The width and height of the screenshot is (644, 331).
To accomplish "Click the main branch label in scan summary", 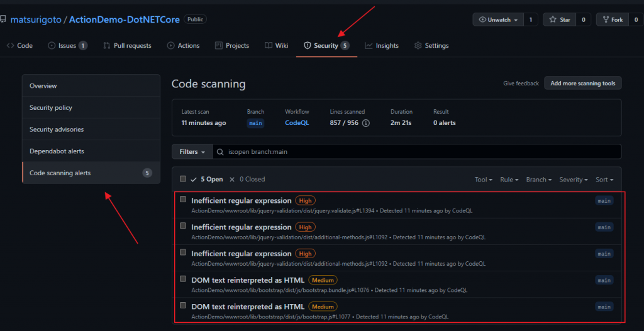I will [255, 123].
